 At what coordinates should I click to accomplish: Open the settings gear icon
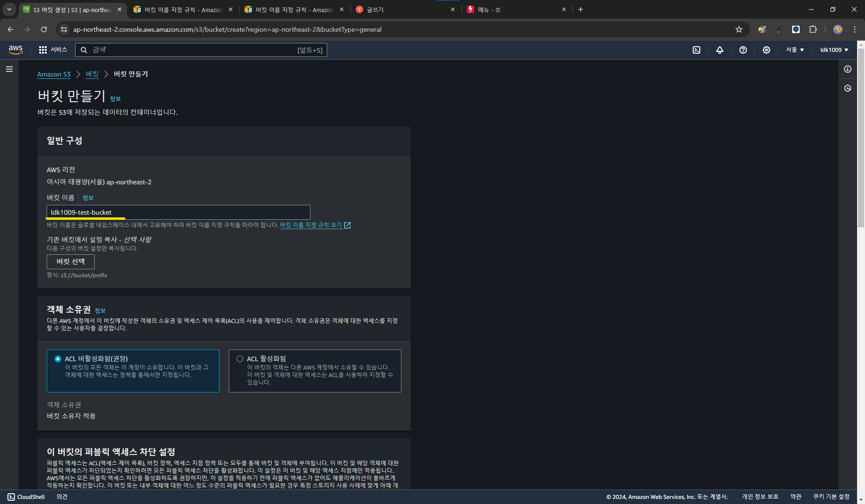767,50
